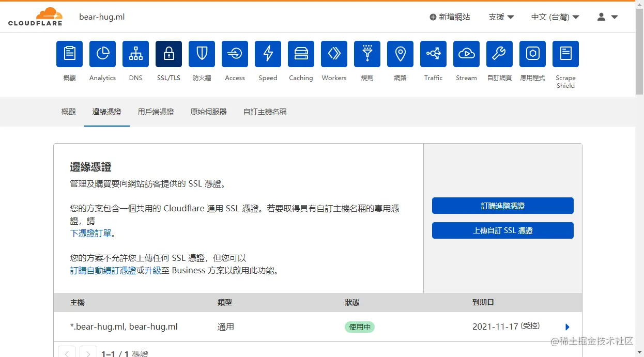Open the DNS network icon
Screen dimensions: 644x357
click(135, 54)
